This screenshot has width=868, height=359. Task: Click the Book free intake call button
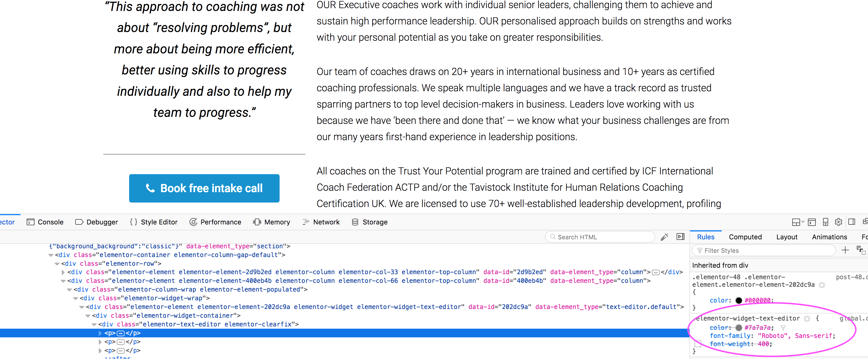pyautogui.click(x=204, y=188)
